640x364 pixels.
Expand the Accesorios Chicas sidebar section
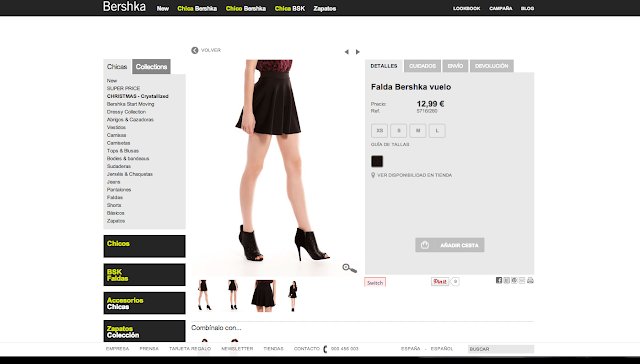coord(144,303)
